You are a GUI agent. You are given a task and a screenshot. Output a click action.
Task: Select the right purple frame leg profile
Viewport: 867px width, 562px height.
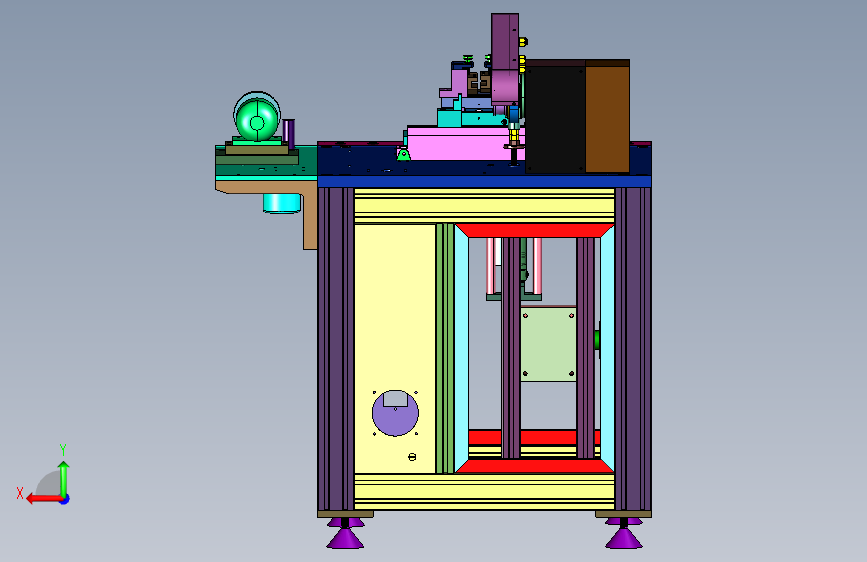(x=633, y=348)
